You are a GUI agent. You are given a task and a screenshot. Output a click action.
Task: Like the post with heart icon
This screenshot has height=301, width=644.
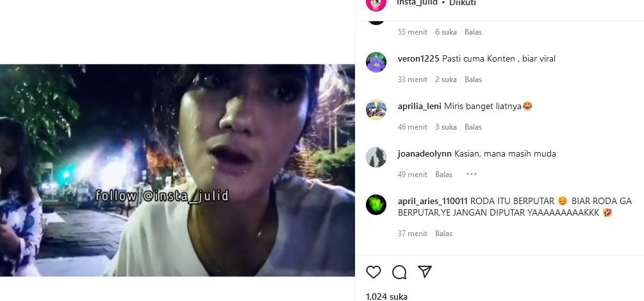click(x=374, y=272)
